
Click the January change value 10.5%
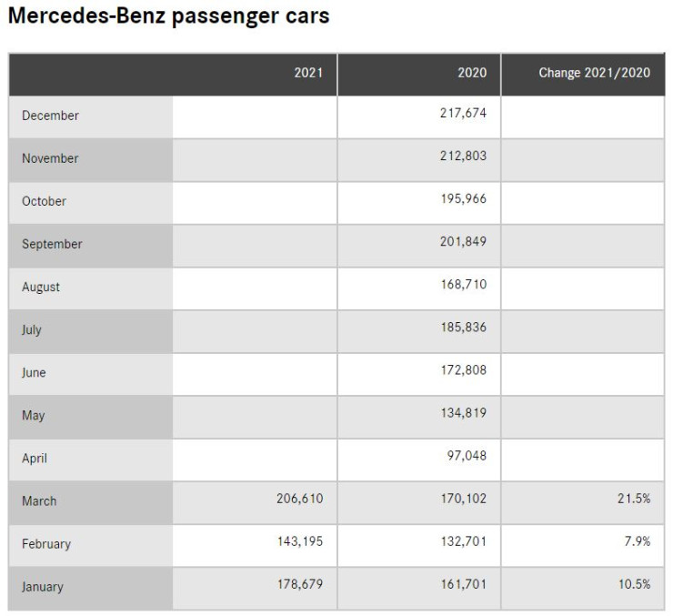(634, 584)
